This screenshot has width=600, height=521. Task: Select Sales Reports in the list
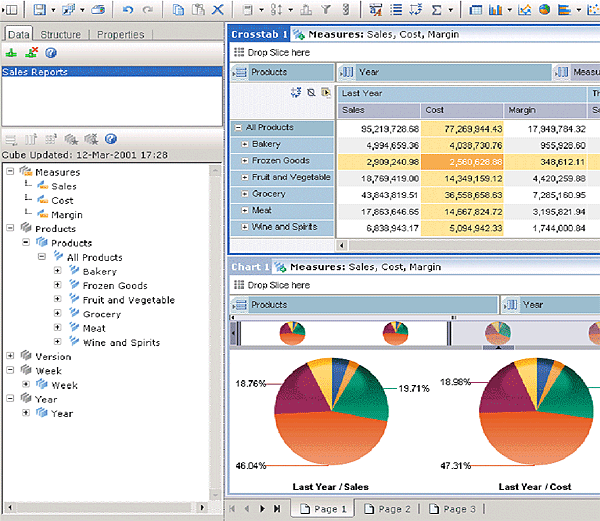click(36, 72)
